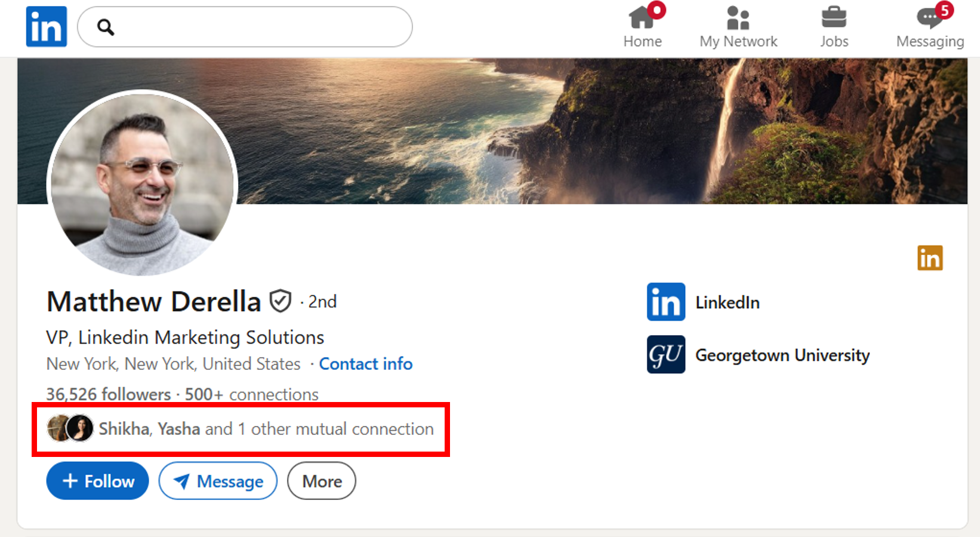Open the More options menu

point(322,481)
